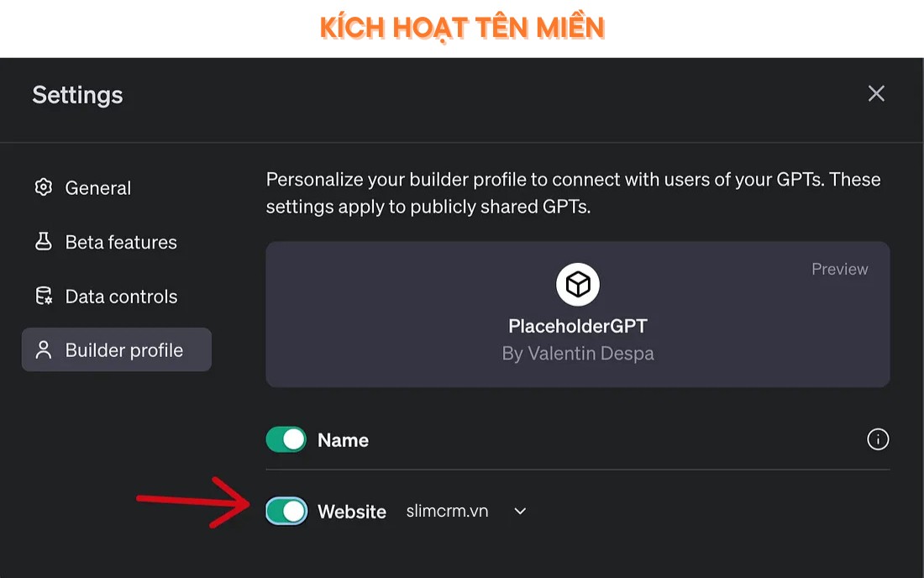This screenshot has width=924, height=578.
Task: Click the PlaceholderGPT cube avatar icon
Action: tap(578, 285)
